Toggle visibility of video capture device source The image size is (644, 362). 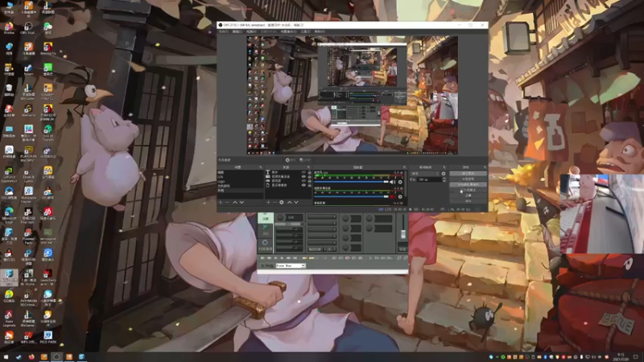coord(303,176)
